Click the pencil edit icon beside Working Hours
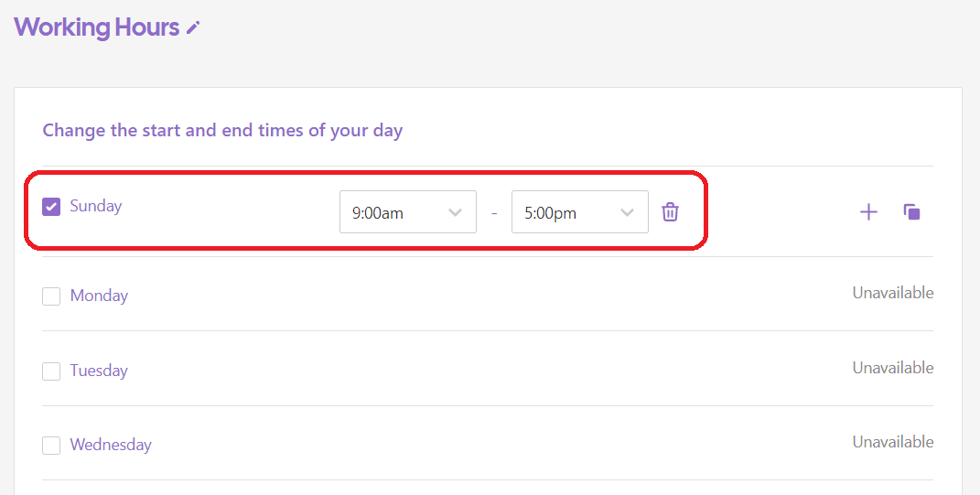 click(192, 28)
